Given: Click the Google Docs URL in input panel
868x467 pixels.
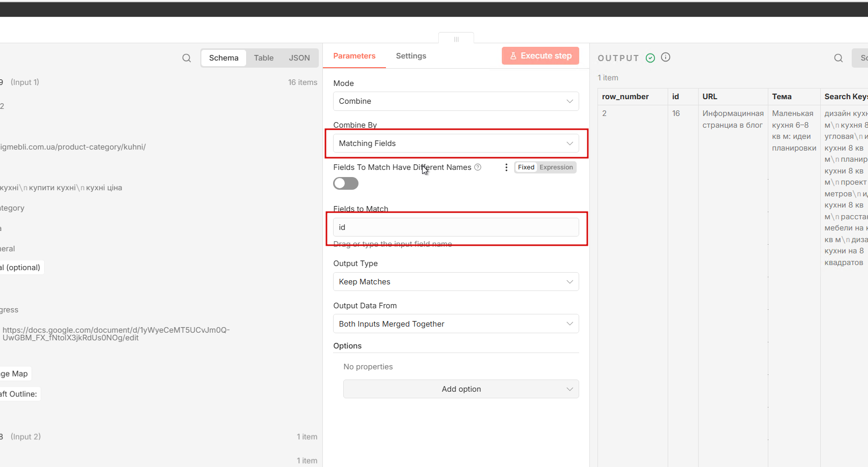Looking at the screenshot, I should click(x=116, y=334).
